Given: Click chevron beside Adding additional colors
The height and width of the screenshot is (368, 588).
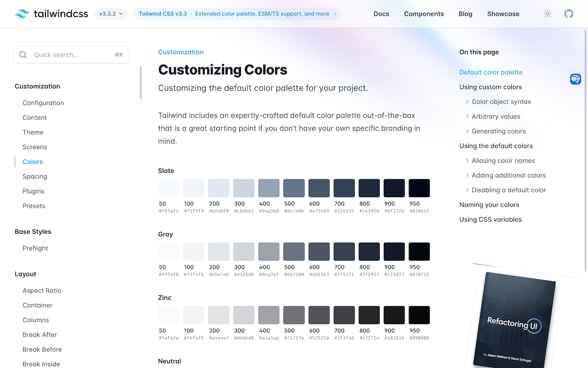Looking at the screenshot, I should coord(467,175).
